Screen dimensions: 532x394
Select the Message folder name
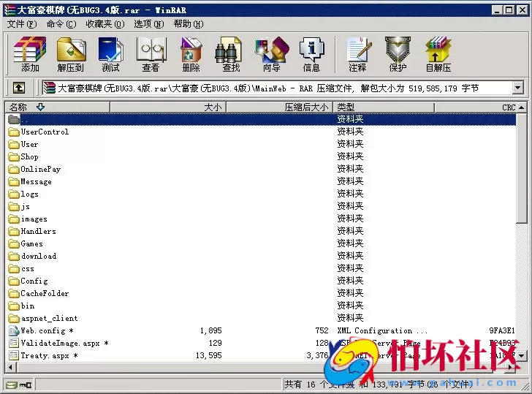(37, 181)
